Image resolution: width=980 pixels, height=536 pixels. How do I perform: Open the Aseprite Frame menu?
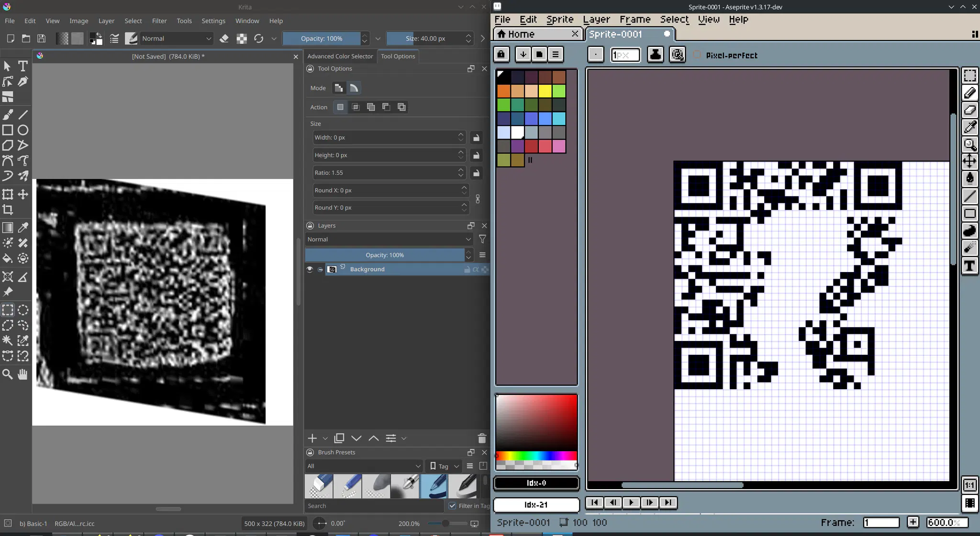point(635,20)
